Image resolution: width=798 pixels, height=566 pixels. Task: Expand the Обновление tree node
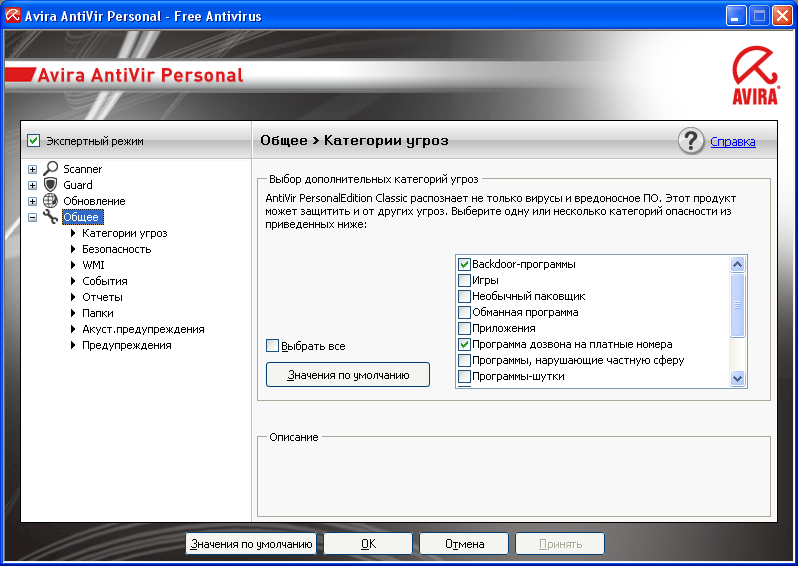pos(33,201)
